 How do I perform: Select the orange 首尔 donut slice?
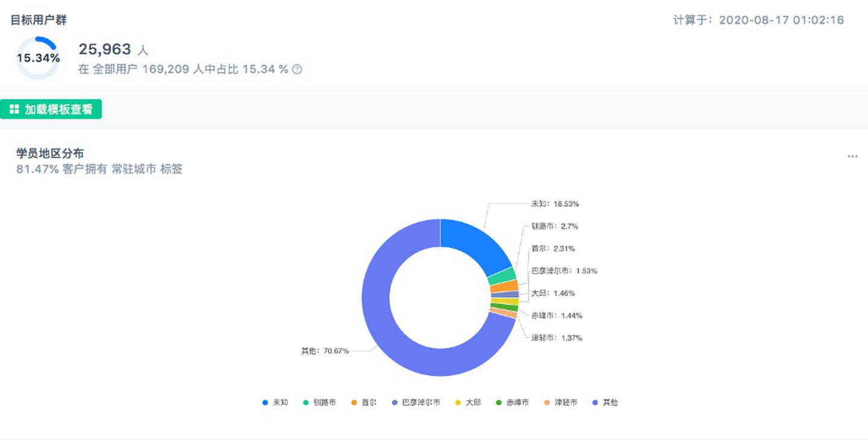(505, 286)
